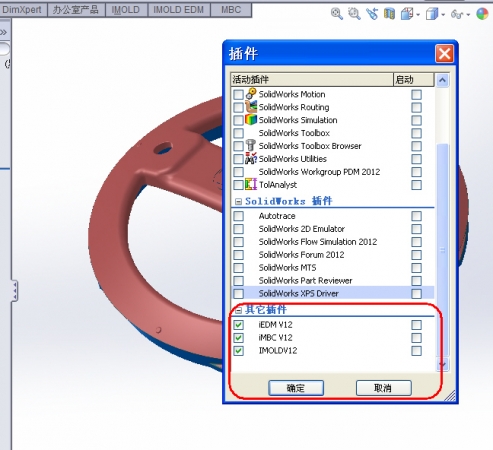Screen dimensions: 493x450
Task: Open the View Orientation dropdown arrow
Action: 418,15
